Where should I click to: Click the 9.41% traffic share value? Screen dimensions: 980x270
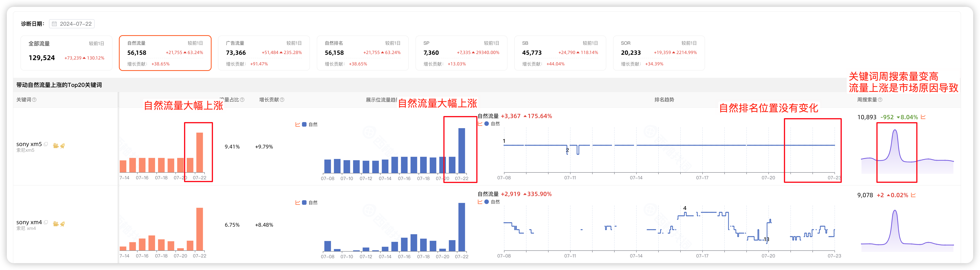[x=232, y=147]
